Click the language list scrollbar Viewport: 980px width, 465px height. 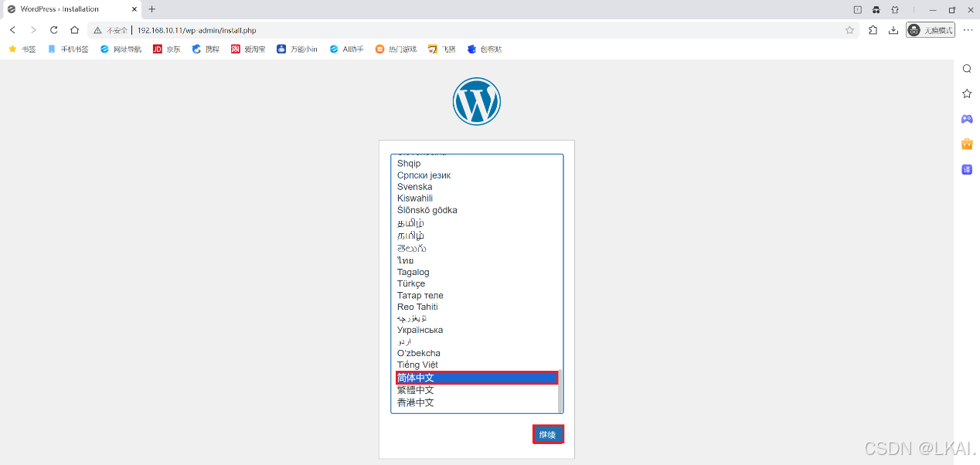coord(560,391)
